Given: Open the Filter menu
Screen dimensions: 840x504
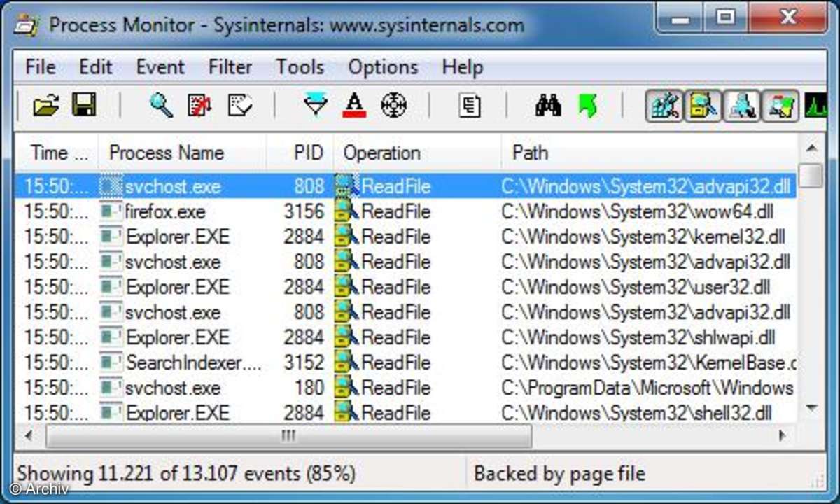Looking at the screenshot, I should 230,67.
